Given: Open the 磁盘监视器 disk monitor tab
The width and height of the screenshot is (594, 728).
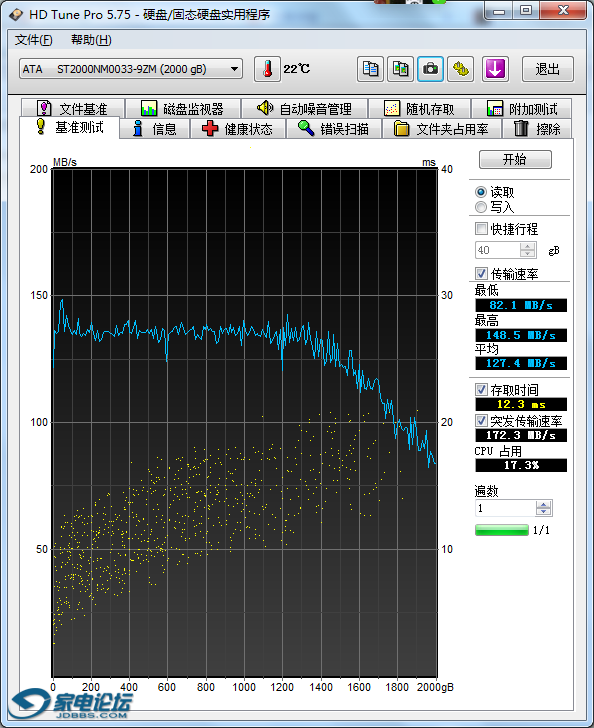Looking at the screenshot, I should pos(183,109).
